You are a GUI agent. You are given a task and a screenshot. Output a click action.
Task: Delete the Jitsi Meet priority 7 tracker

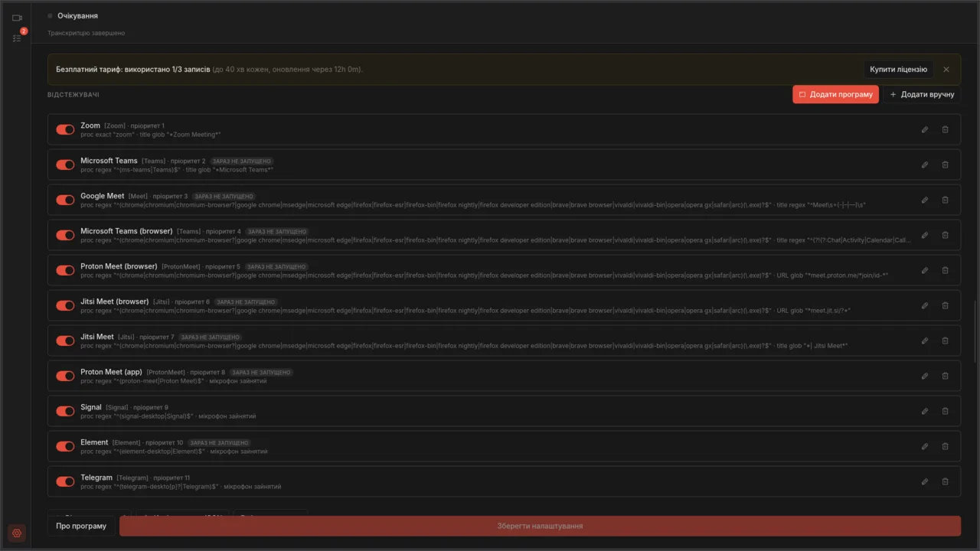pyautogui.click(x=945, y=341)
